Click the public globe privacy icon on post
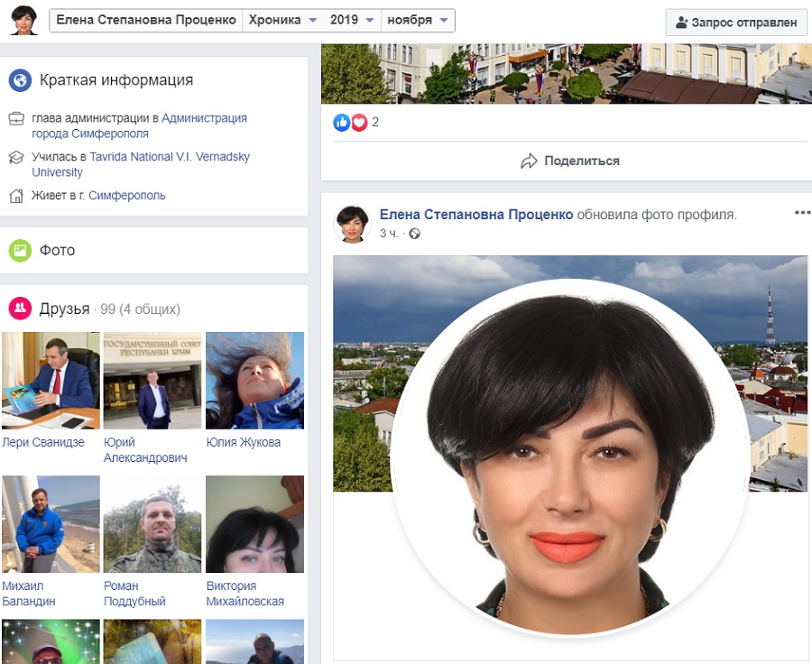812x664 pixels. pos(415,234)
